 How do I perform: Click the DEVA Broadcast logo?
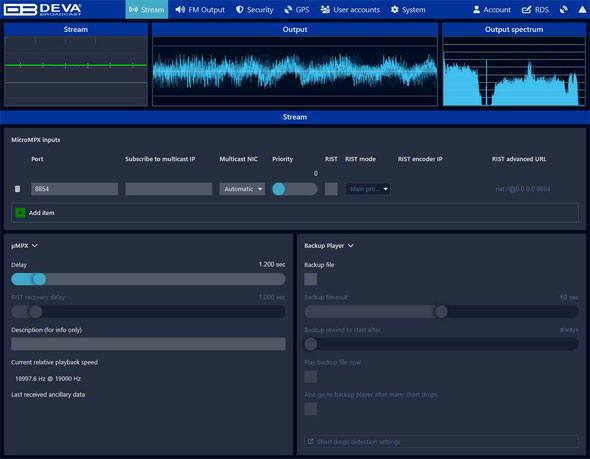tap(43, 9)
